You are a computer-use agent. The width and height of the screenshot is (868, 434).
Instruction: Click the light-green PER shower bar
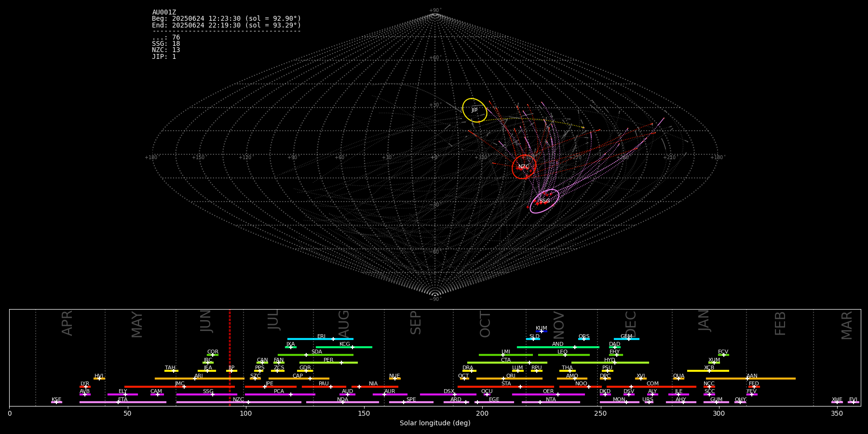328,363
